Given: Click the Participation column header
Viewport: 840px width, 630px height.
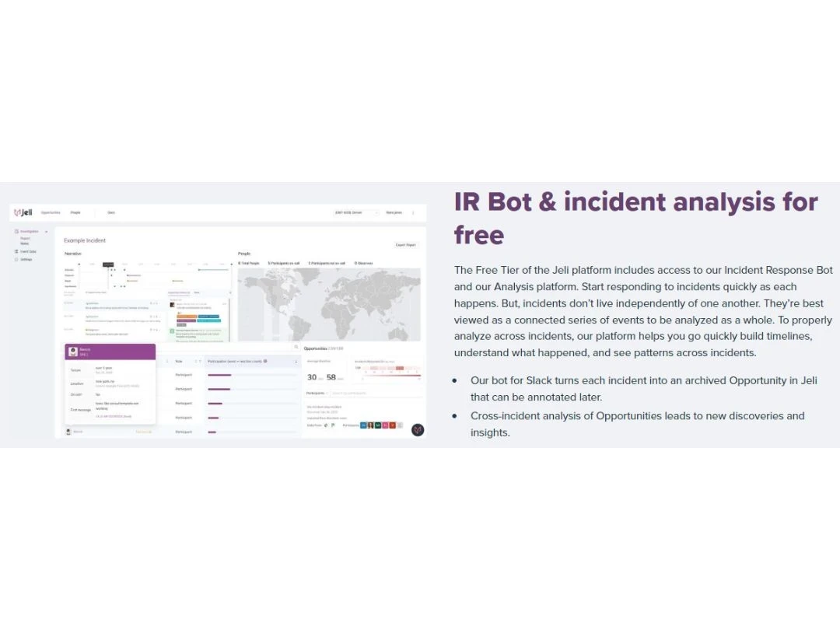Looking at the screenshot, I should tap(235, 362).
